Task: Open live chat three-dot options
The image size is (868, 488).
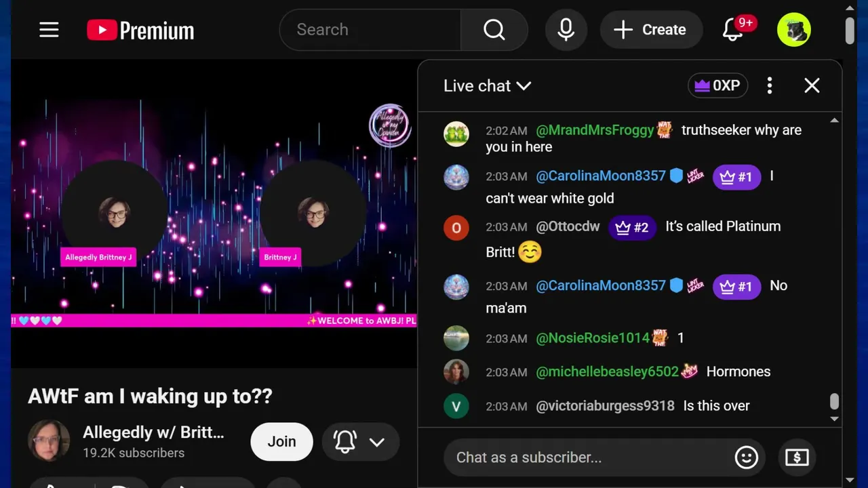Action: click(770, 85)
